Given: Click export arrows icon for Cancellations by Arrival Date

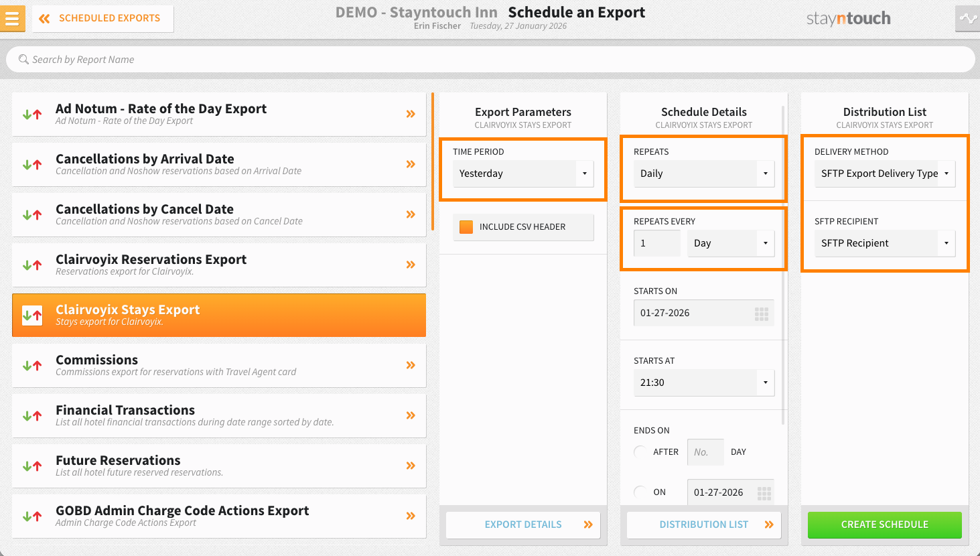Looking at the screenshot, I should click(32, 165).
